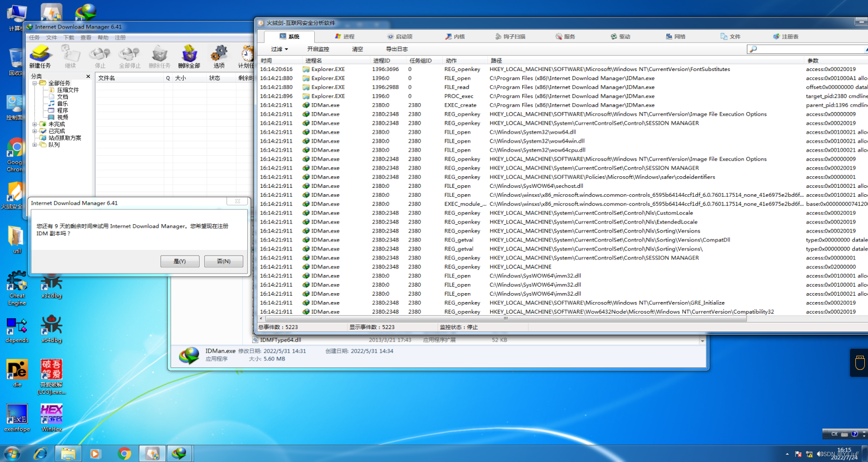
Task: Open the 文件 menu in IDM
Action: [52, 37]
